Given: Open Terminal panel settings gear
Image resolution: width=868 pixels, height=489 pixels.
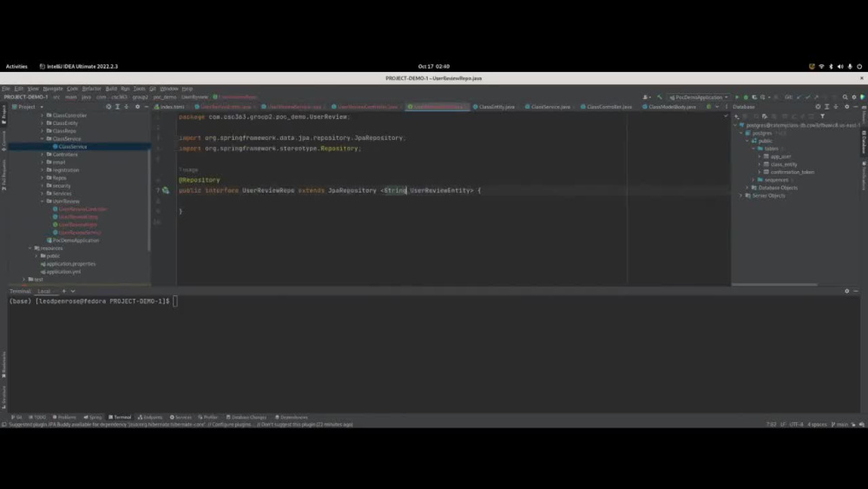Looking at the screenshot, I should click(x=847, y=291).
